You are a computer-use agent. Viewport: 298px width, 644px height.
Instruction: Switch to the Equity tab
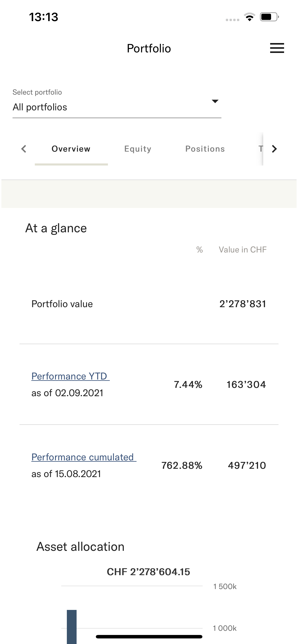(x=138, y=149)
